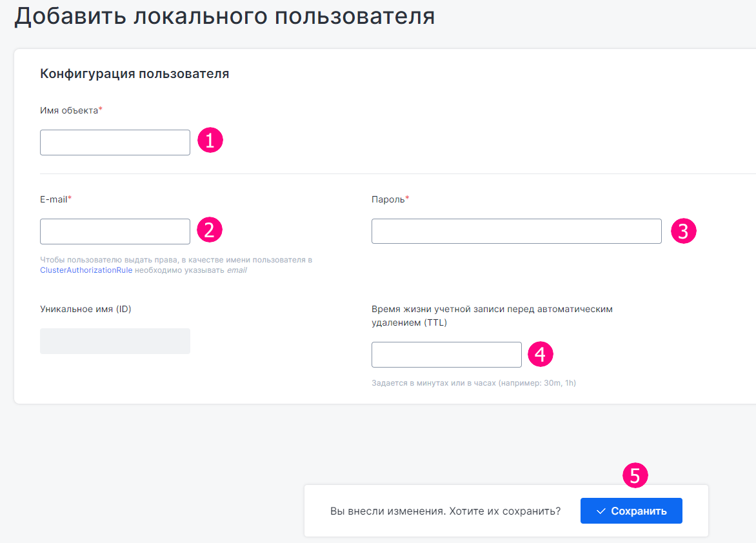Click the Имя объекта input field
The height and width of the screenshot is (543, 756).
click(115, 143)
